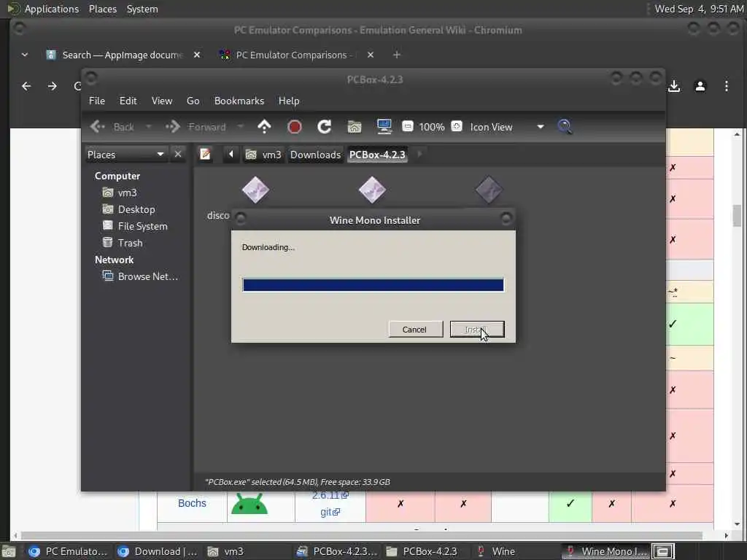The width and height of the screenshot is (747, 560).
Task: Open Chromium downloads icon
Action: [674, 86]
